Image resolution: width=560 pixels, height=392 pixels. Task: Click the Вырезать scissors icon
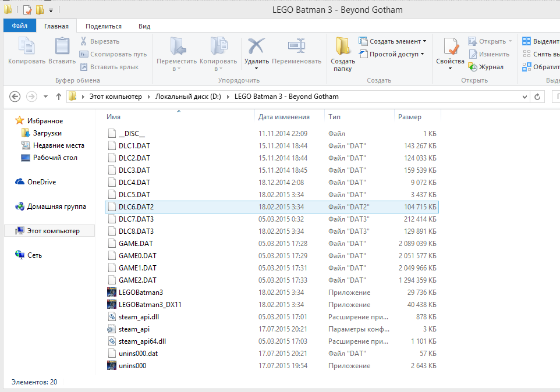click(x=84, y=41)
